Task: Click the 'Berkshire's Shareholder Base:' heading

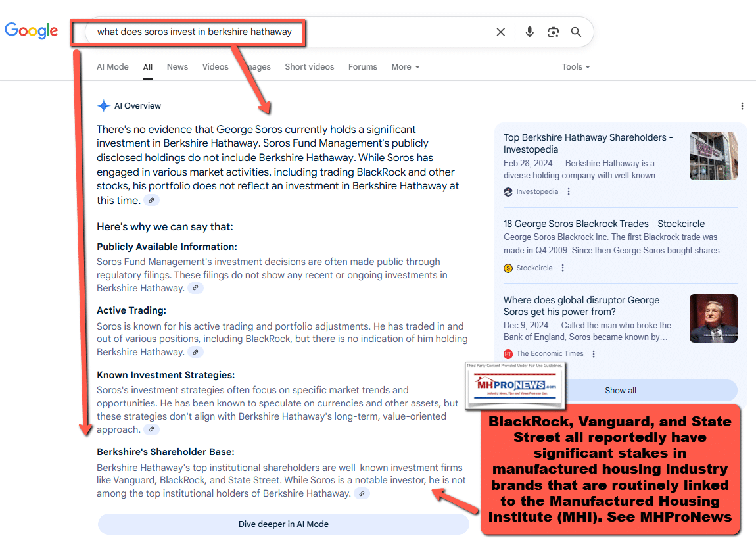Action: [x=166, y=452]
